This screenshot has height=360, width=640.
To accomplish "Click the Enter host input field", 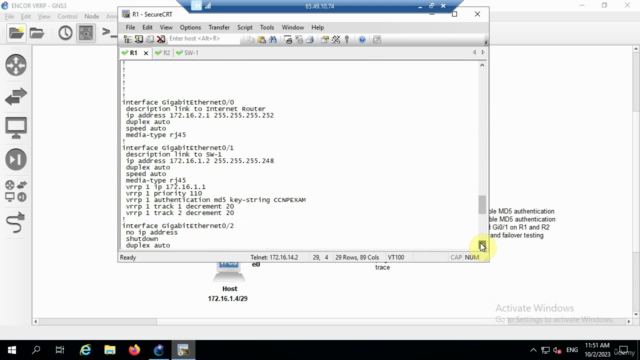I will click(x=203, y=39).
